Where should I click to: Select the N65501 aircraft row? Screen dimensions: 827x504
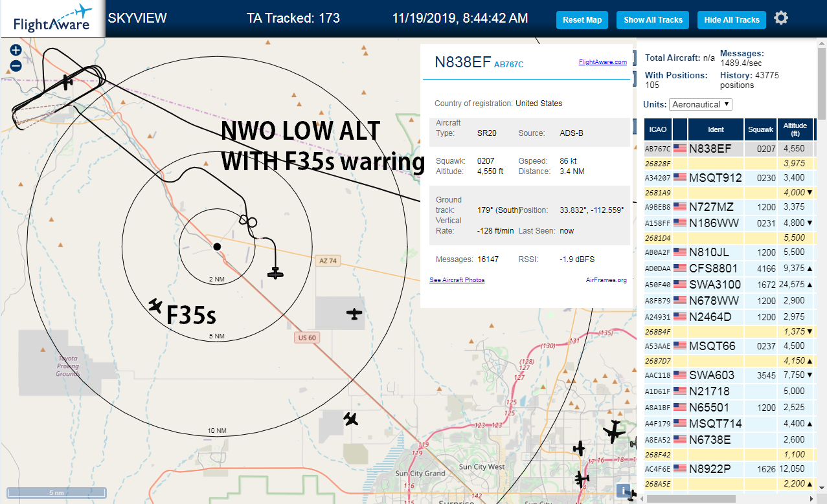point(730,408)
